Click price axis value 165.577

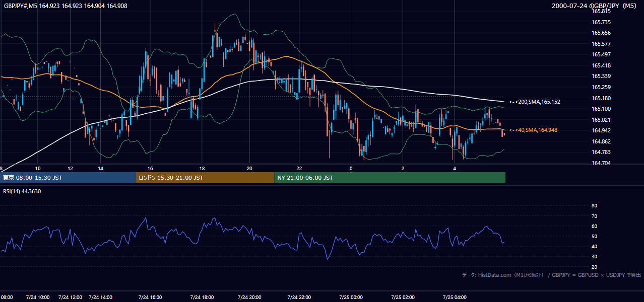pos(601,44)
